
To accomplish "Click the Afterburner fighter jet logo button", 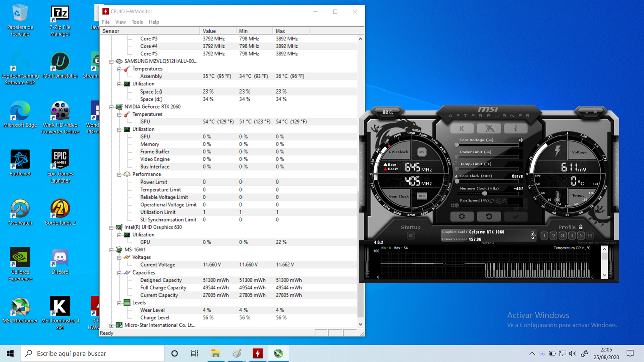I will click(x=489, y=128).
